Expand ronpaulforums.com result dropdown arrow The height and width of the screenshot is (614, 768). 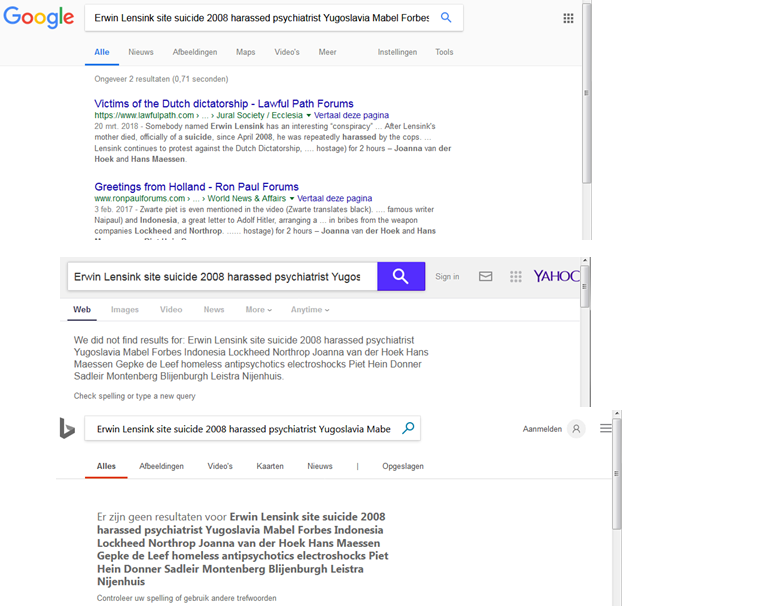tap(292, 199)
